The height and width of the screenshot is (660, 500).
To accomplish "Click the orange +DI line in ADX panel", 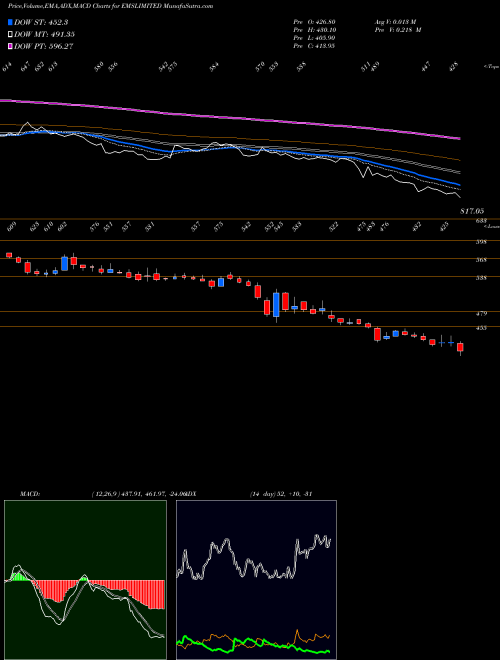I will (298, 632).
